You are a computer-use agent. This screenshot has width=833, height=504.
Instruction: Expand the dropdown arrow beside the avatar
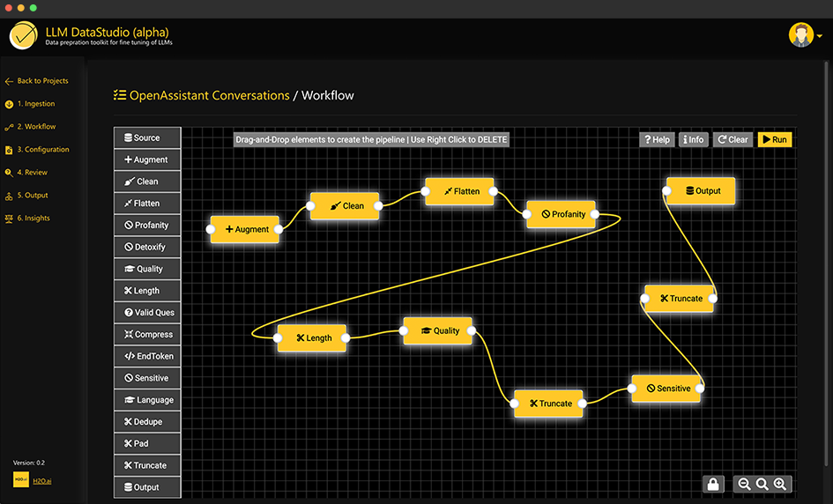point(820,36)
